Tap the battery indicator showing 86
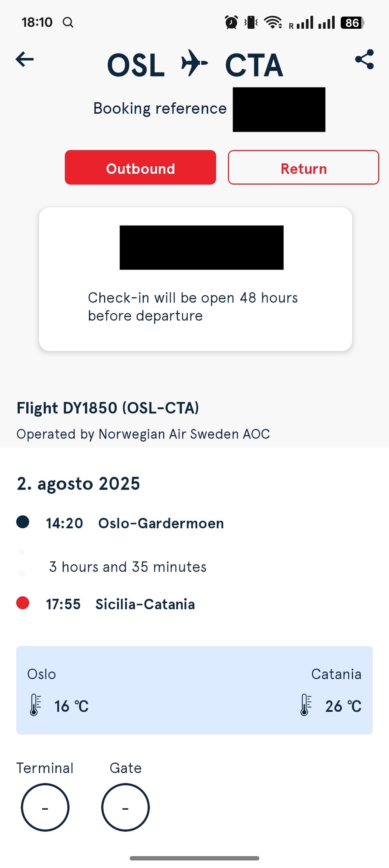 353,23
